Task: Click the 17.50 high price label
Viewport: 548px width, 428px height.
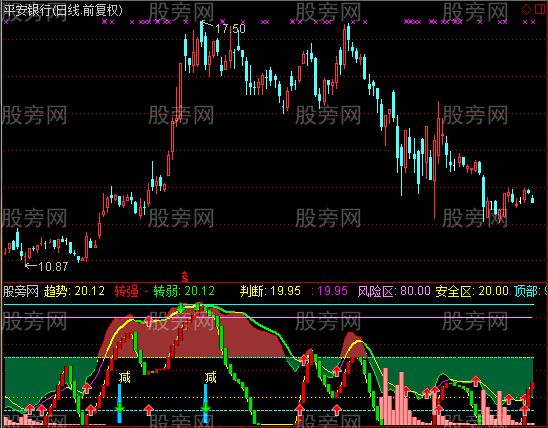Action: [x=231, y=28]
